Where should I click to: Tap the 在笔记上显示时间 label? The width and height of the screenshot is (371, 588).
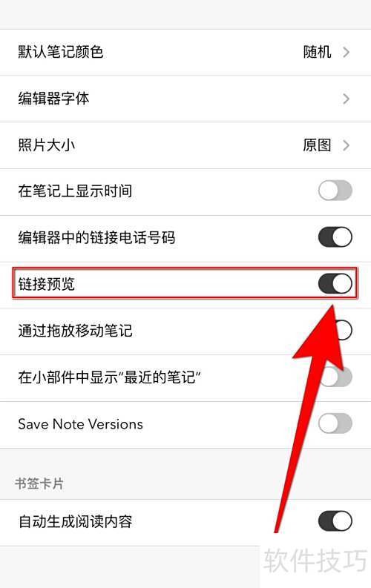75,191
